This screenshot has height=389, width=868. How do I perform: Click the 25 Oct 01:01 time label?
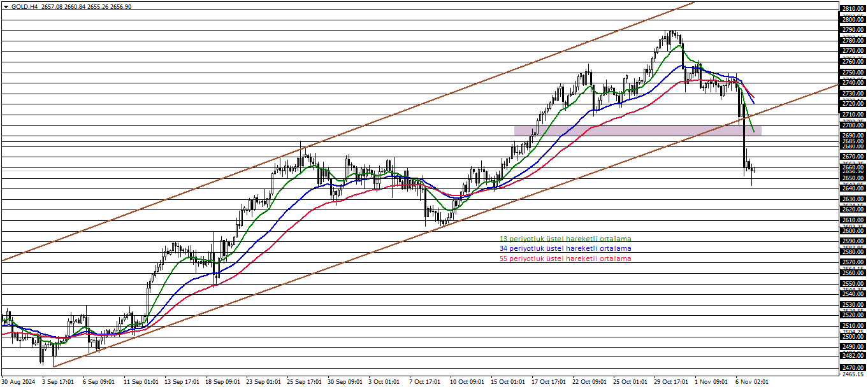[630, 382]
